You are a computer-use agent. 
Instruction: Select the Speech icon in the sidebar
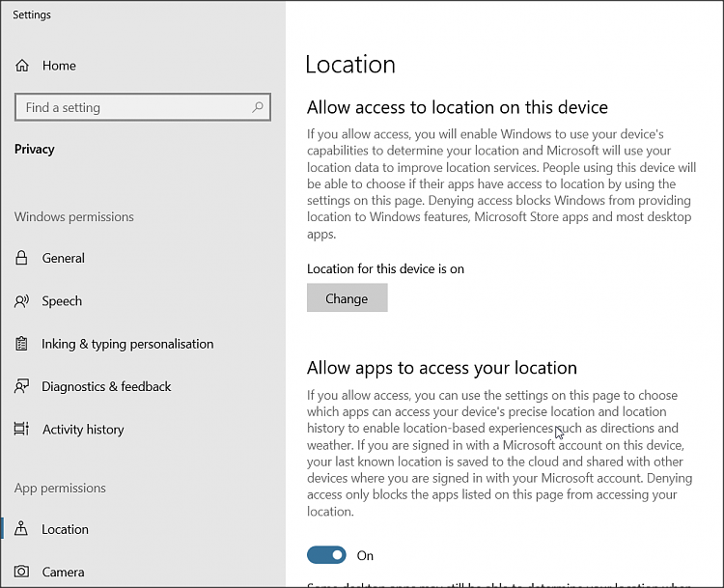[22, 301]
